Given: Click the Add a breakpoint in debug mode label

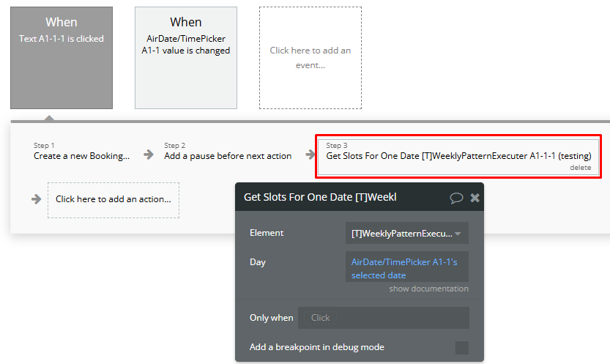Looking at the screenshot, I should 317,347.
